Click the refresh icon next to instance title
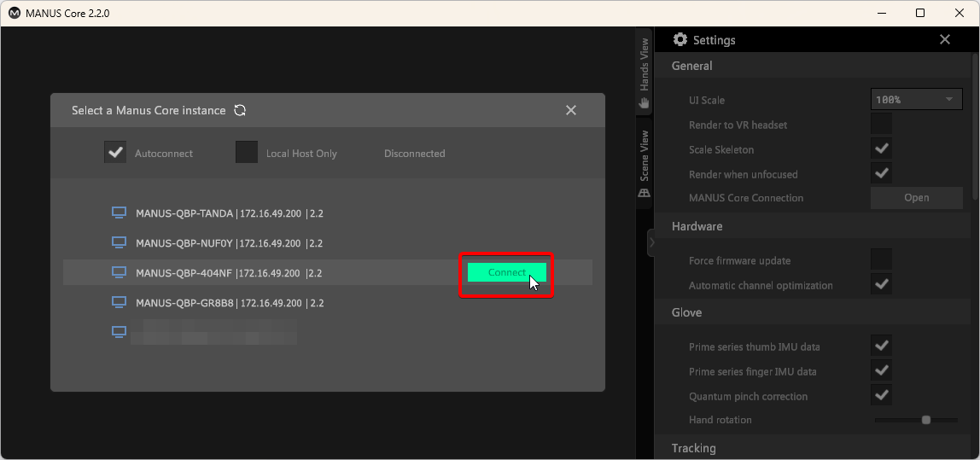 tap(240, 110)
